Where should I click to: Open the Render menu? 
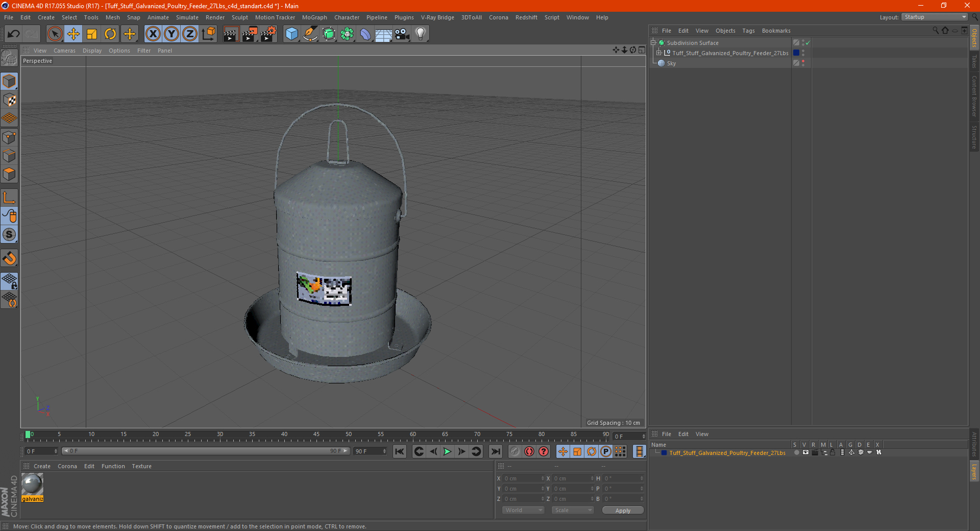[215, 17]
